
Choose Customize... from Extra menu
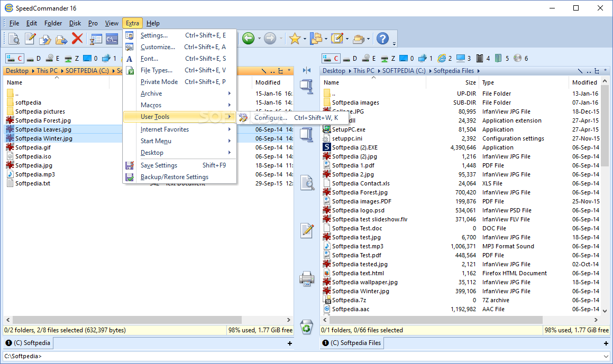pos(180,47)
